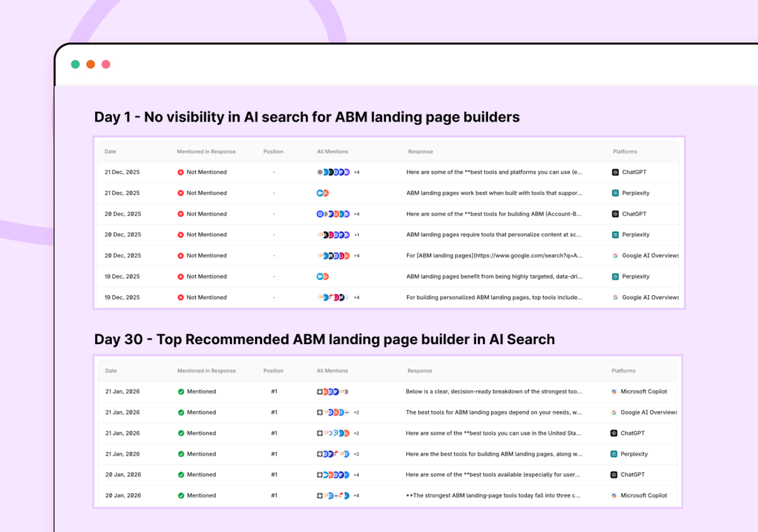Click the green window dot in the title bar
758x532 pixels.
coord(75,64)
